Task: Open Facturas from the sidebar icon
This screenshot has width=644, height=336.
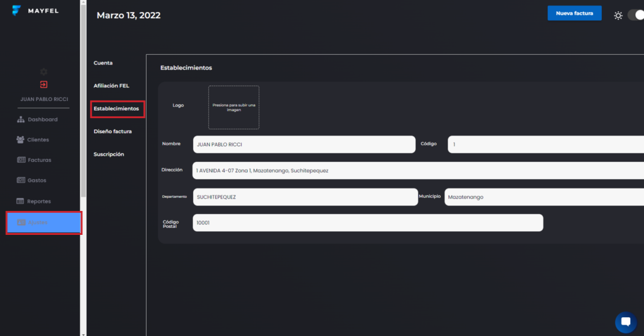Action: 21,160
